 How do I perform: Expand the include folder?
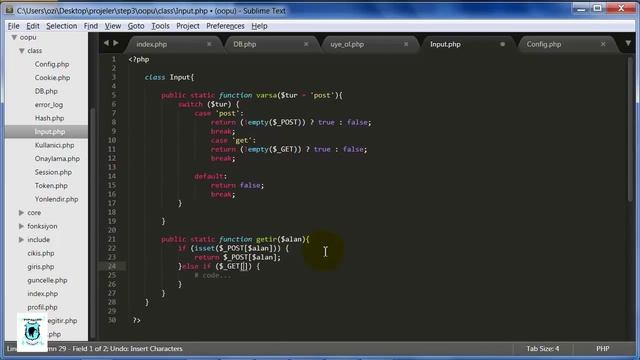[x=21, y=240]
